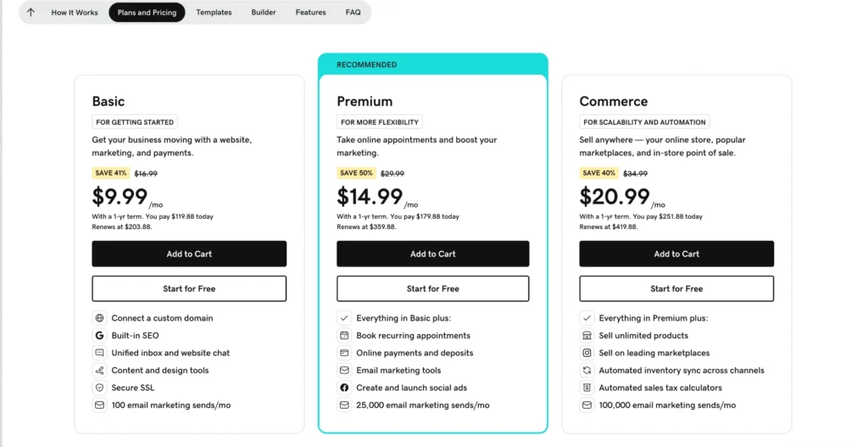Click the up arrow scroll-to-top icon
The height and width of the screenshot is (447, 868).
coord(31,13)
